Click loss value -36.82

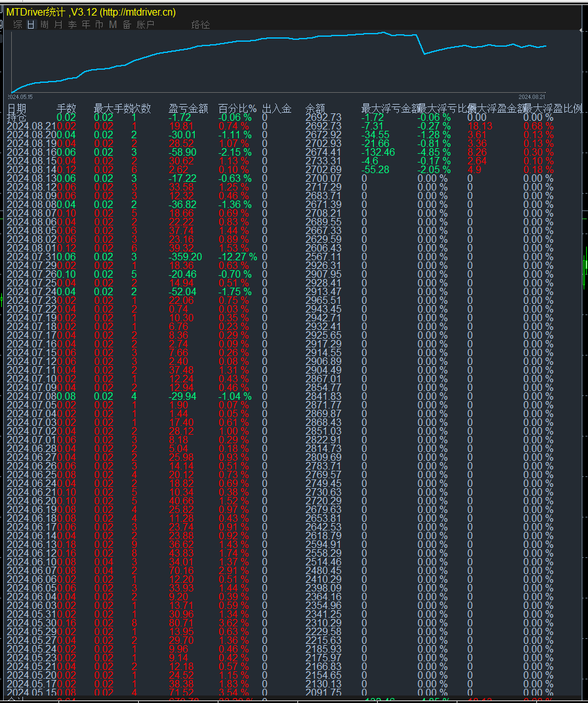click(x=182, y=204)
